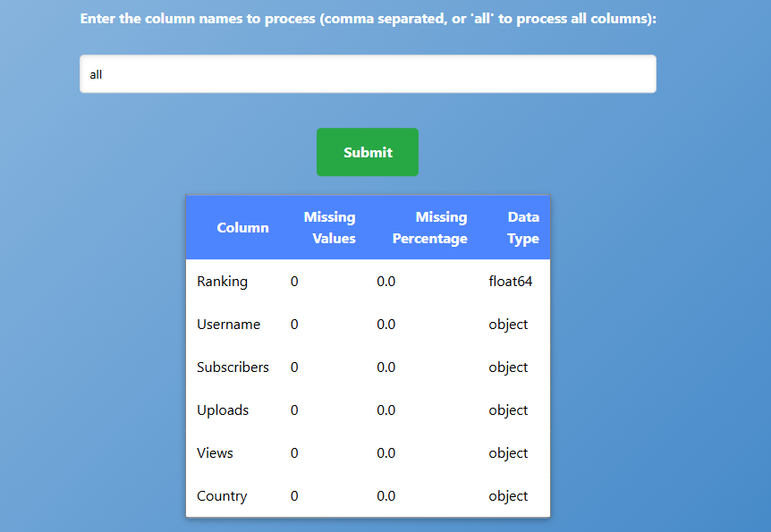
Task: Click missing percentage 0.0 in Ranking row
Action: [386, 282]
